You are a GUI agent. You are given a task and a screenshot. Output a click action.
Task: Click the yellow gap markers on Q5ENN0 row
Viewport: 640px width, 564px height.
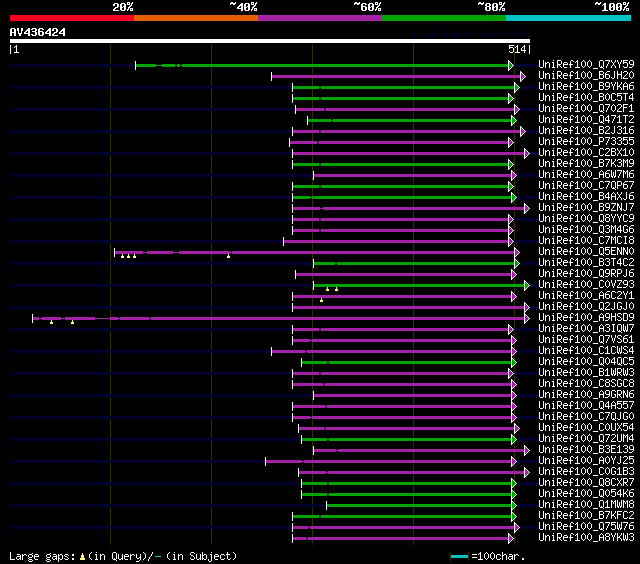128,257
